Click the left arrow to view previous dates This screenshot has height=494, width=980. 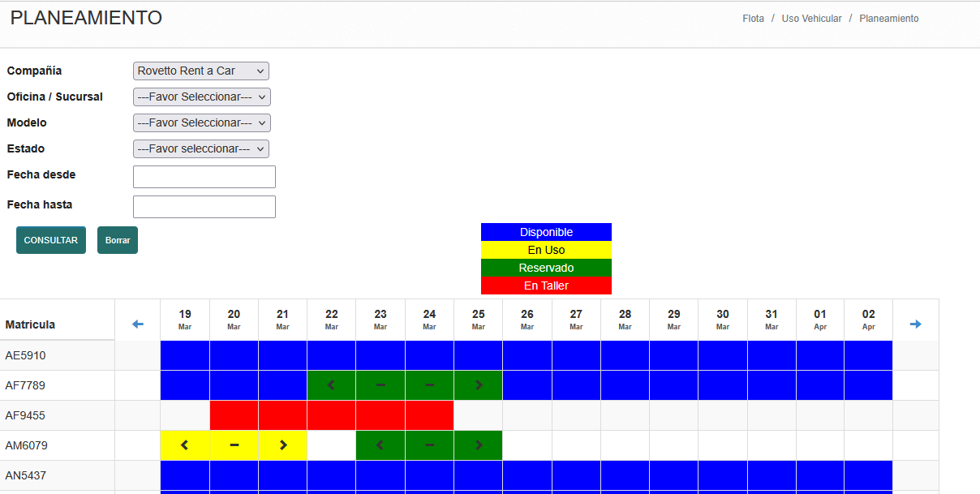point(137,324)
